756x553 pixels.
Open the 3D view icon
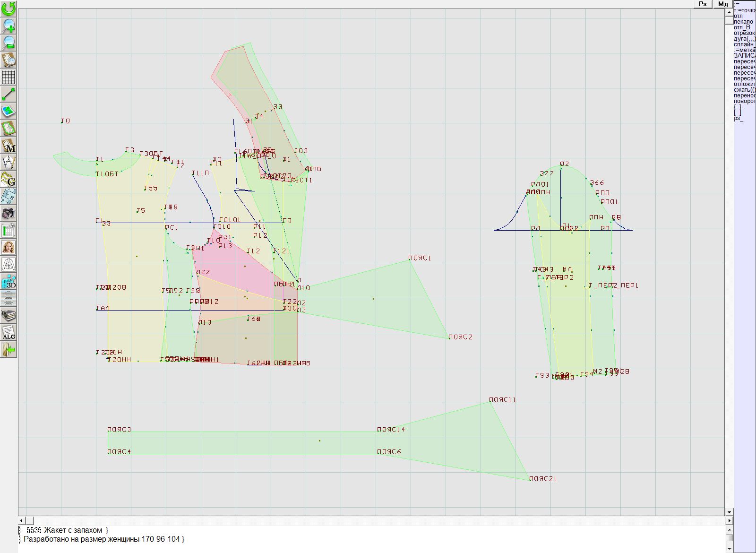coord(9,282)
